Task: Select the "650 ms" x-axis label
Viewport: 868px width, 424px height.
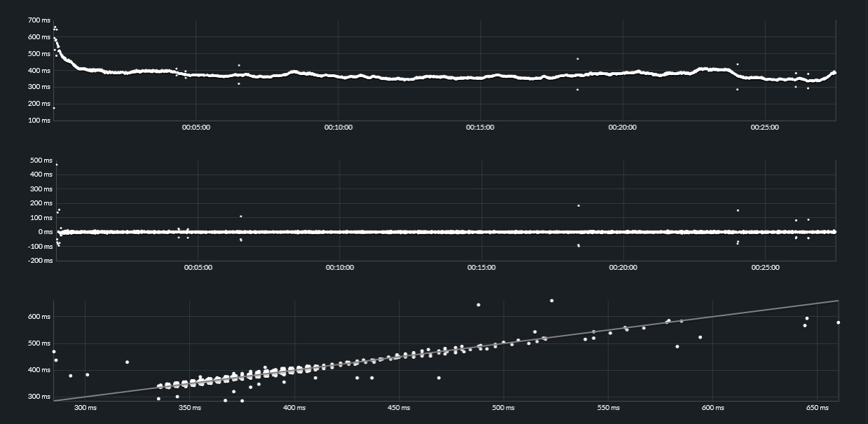Action: [816, 407]
